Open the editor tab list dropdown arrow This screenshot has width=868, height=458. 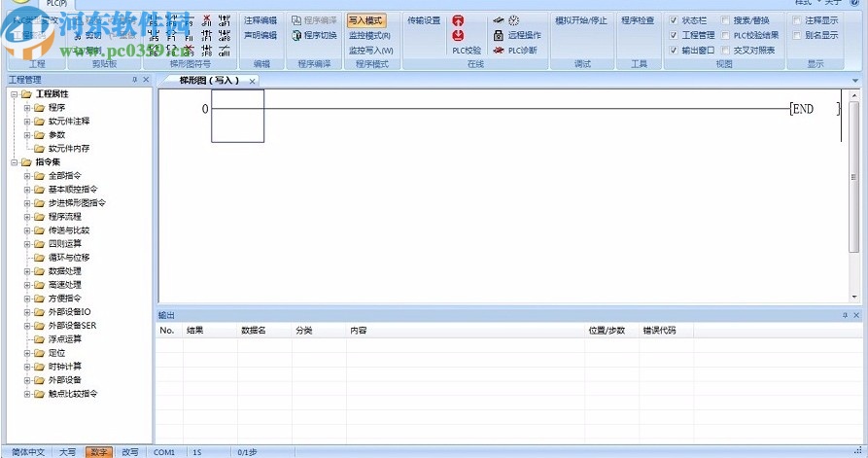point(854,81)
